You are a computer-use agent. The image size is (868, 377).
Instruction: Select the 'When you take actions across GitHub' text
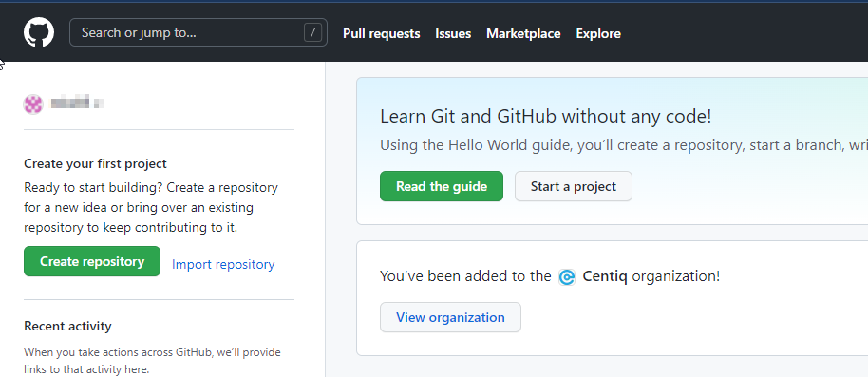point(152,361)
